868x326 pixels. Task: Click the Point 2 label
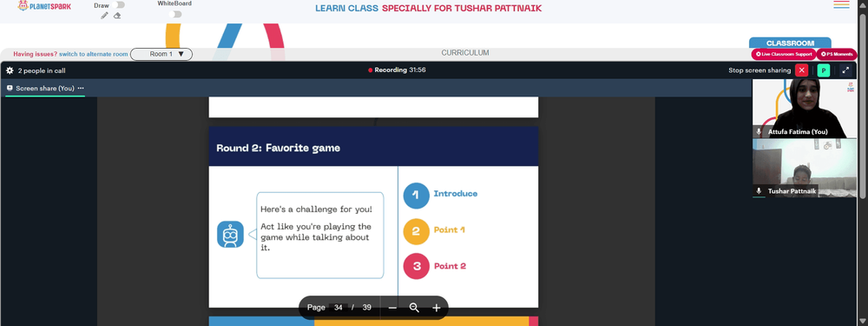click(x=450, y=266)
